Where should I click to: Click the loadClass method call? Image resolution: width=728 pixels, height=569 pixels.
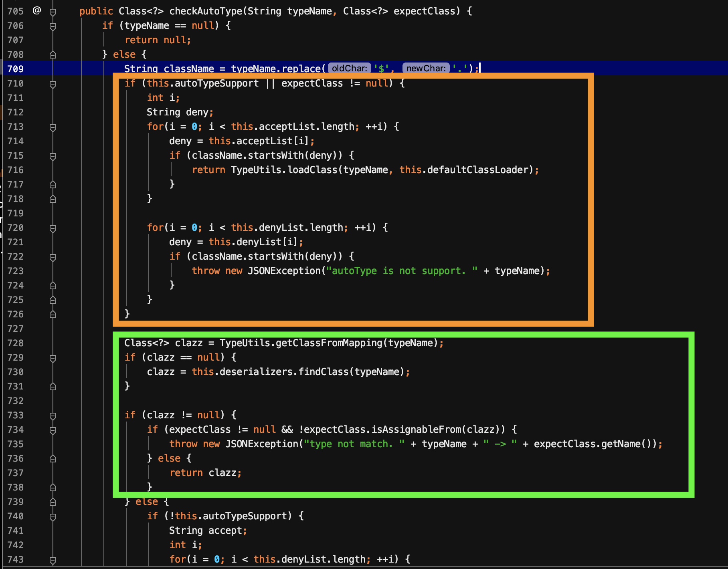pos(312,170)
